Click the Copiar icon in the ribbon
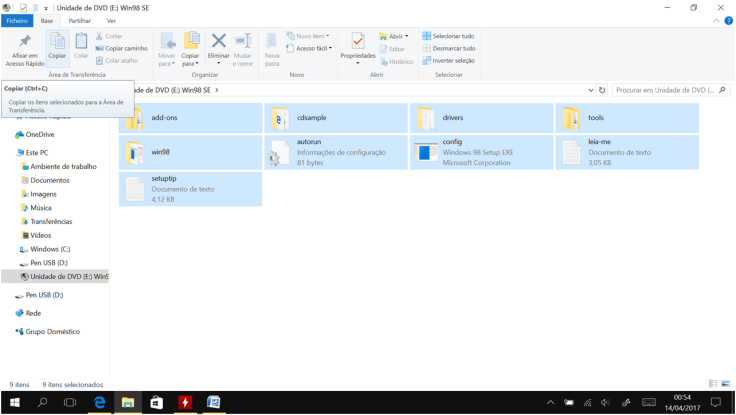Screen dimensions: 736x415 (x=57, y=45)
